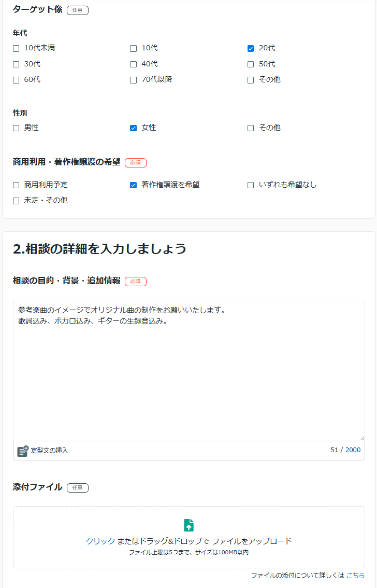Check the 商用利用予定 checkbox
377x588 pixels.
16,185
